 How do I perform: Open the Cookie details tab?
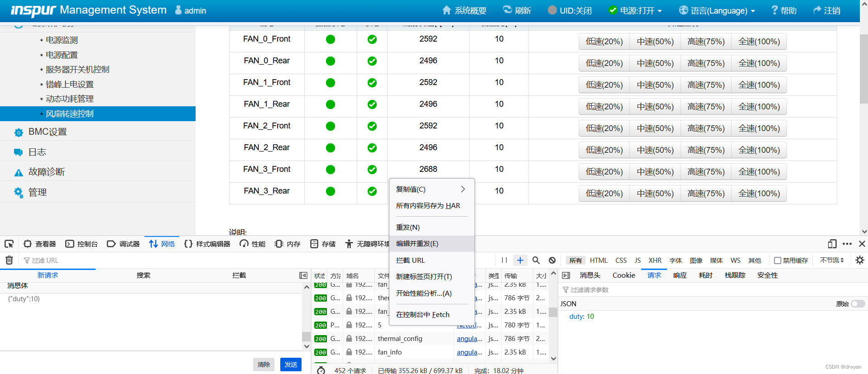tap(623, 275)
